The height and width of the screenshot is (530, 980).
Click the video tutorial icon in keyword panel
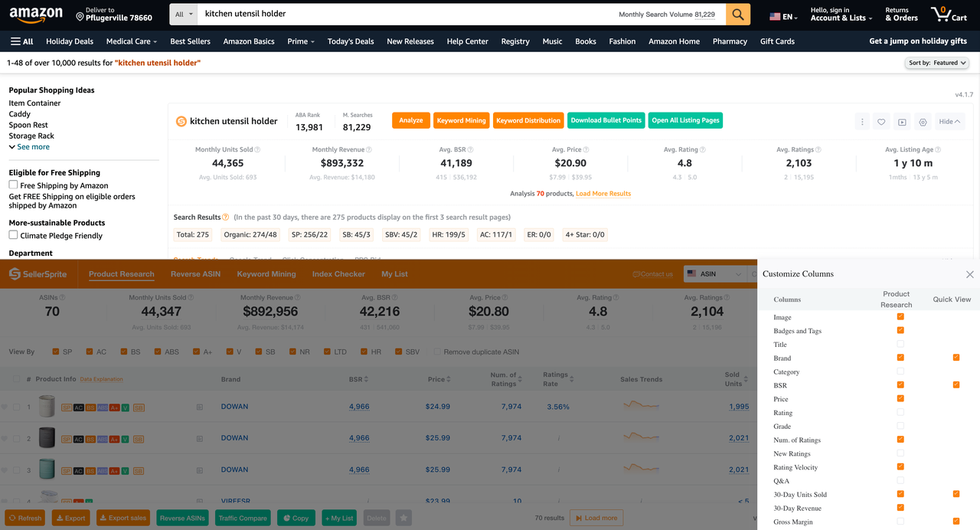(x=902, y=122)
